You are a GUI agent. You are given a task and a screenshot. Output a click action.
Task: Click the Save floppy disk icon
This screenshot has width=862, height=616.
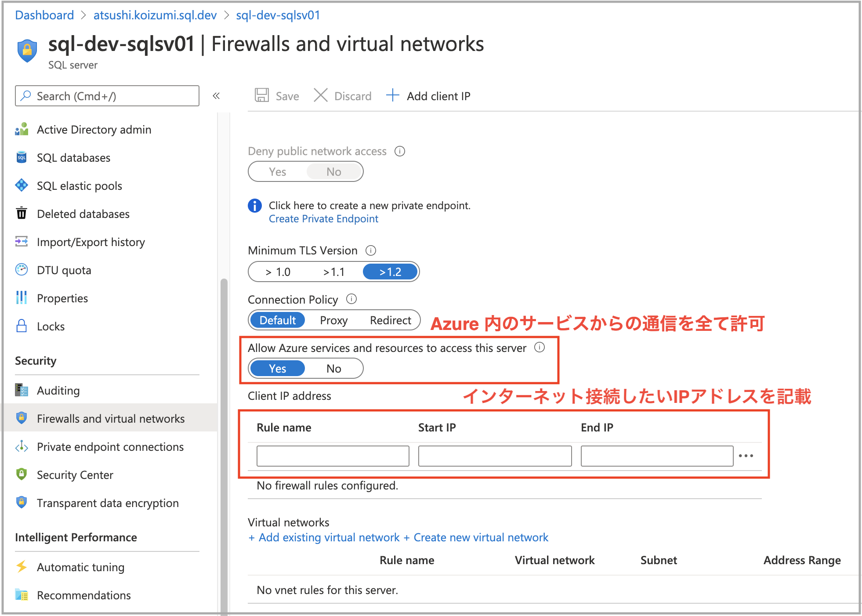pyautogui.click(x=262, y=96)
